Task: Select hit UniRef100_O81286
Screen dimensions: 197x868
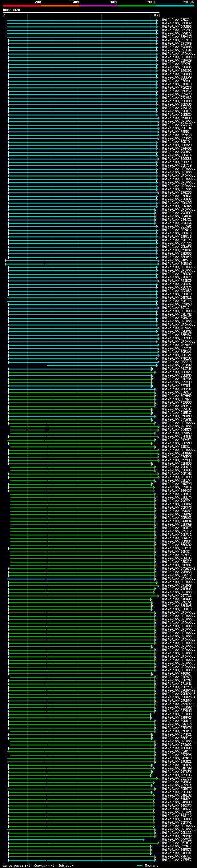Action: coord(177,30)
